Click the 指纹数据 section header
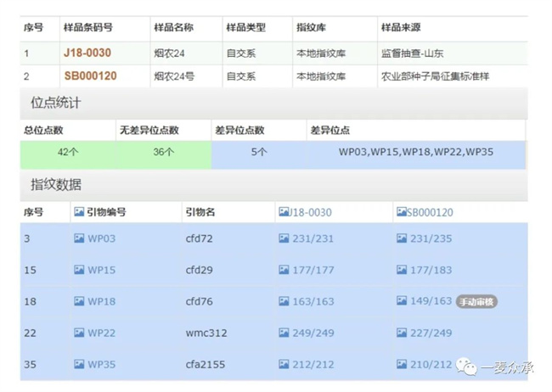 point(56,184)
